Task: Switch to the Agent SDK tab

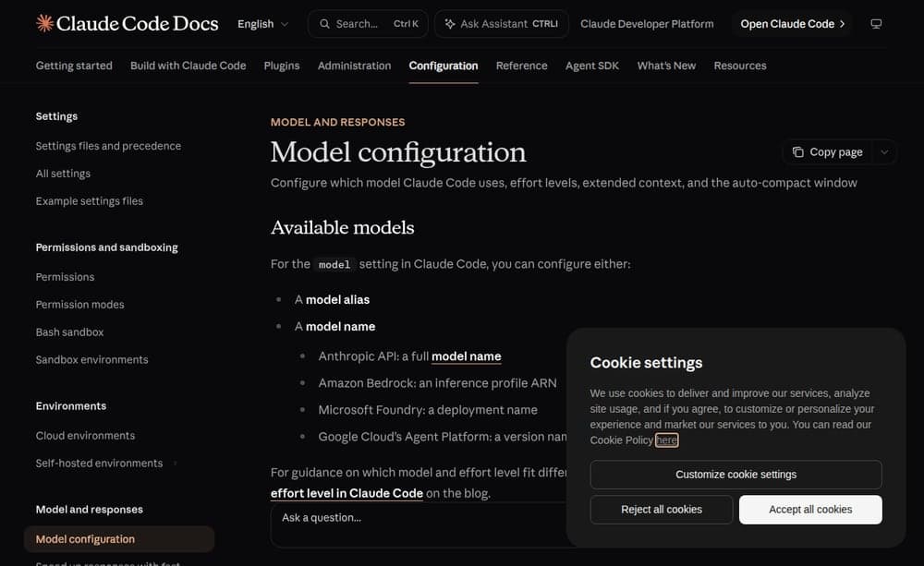Action: (x=592, y=66)
